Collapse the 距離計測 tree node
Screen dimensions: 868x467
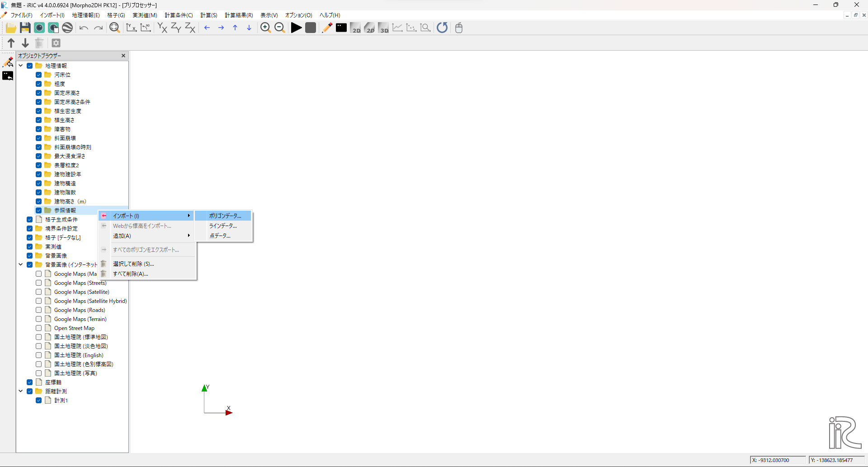click(21, 392)
